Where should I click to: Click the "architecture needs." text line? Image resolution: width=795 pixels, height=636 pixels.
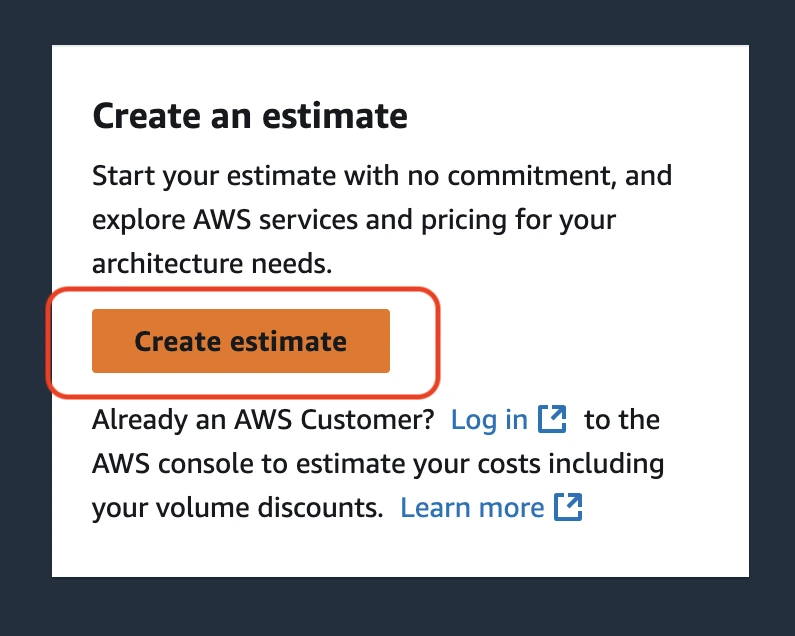211,264
